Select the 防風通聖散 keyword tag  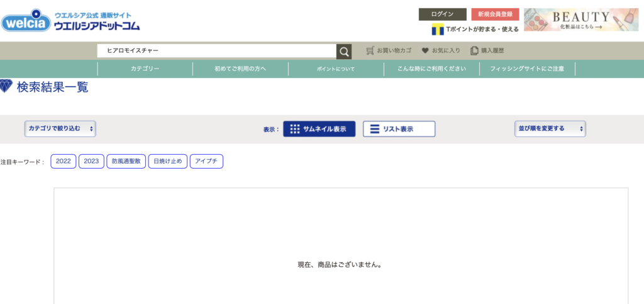(x=126, y=162)
